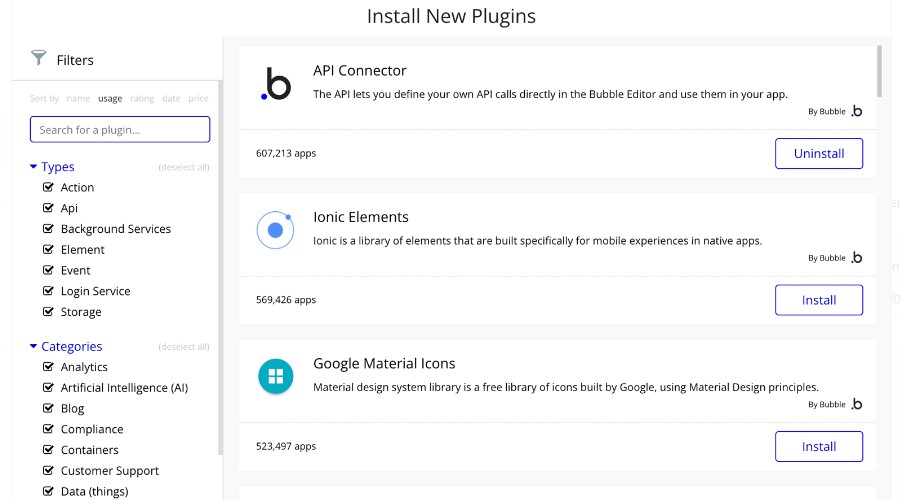Click the 523,497 apps usage count
Image resolution: width=900 pixels, height=500 pixels.
pyautogui.click(x=286, y=446)
